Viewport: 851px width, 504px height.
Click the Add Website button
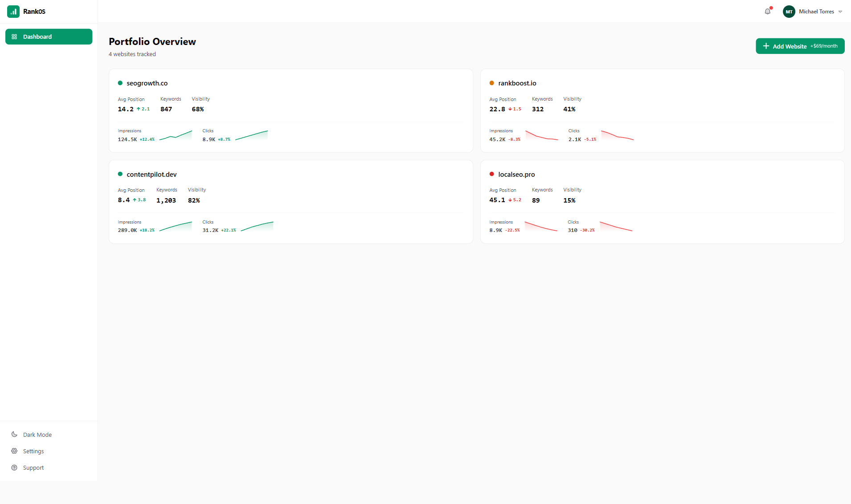point(800,46)
